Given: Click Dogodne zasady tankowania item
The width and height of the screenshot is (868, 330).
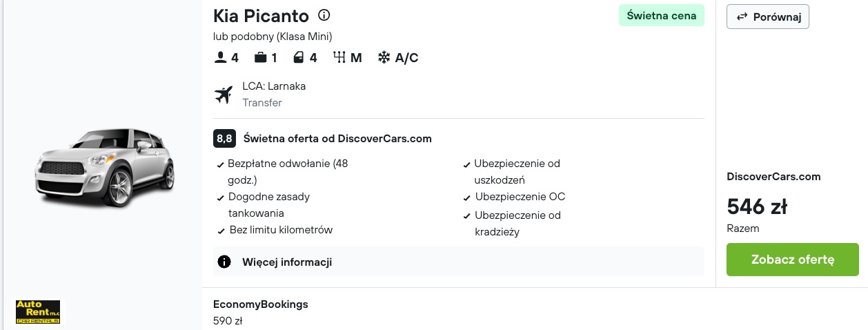Looking at the screenshot, I should (269, 204).
